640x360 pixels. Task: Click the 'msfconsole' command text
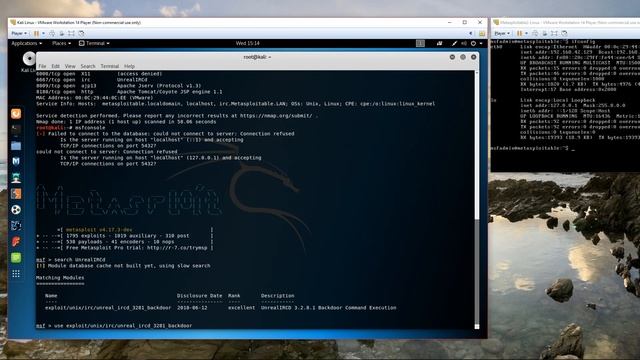click(90, 128)
